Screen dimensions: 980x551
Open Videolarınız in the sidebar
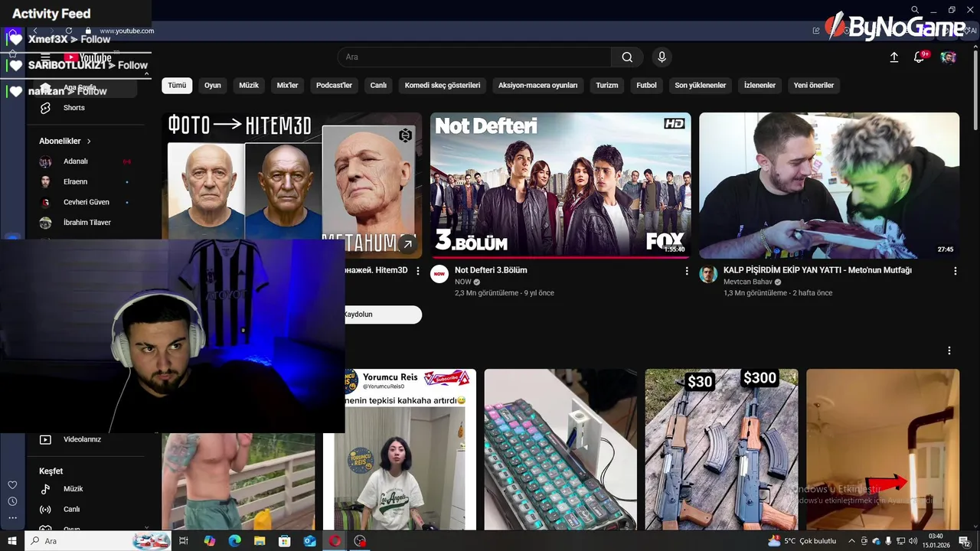tap(82, 439)
